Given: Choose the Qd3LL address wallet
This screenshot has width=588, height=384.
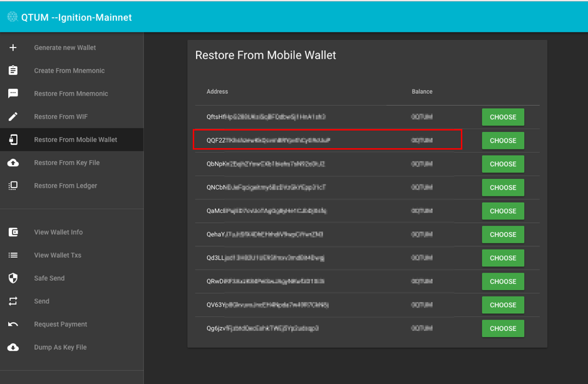Looking at the screenshot, I should (503, 258).
